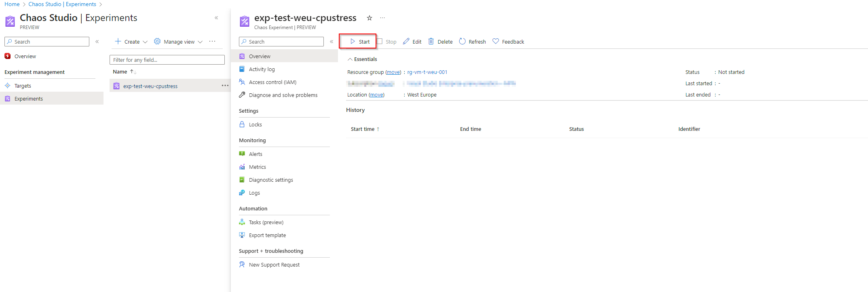
Task: Collapse the Chaos Studio blade with double chevron
Action: 216,18
